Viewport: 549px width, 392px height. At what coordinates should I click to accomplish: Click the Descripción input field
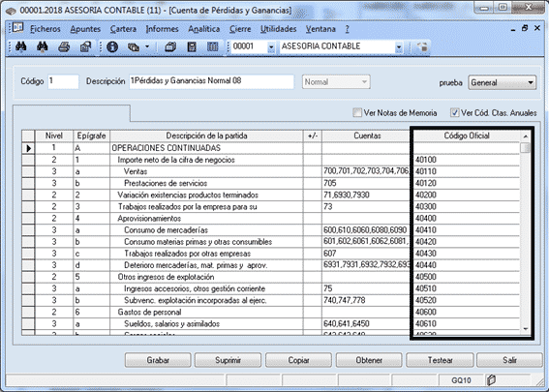point(211,81)
